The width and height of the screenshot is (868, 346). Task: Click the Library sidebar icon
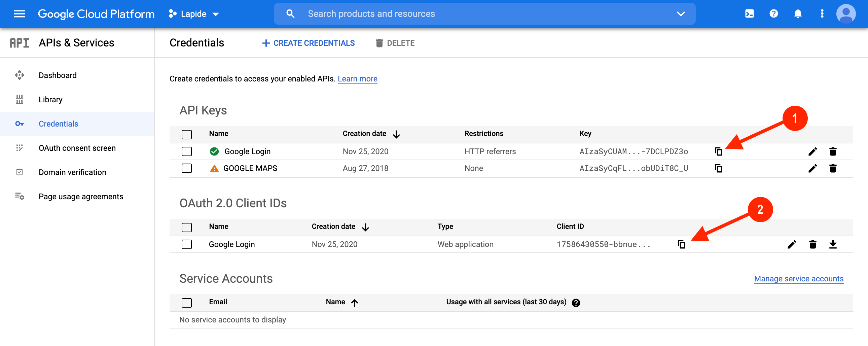click(19, 100)
